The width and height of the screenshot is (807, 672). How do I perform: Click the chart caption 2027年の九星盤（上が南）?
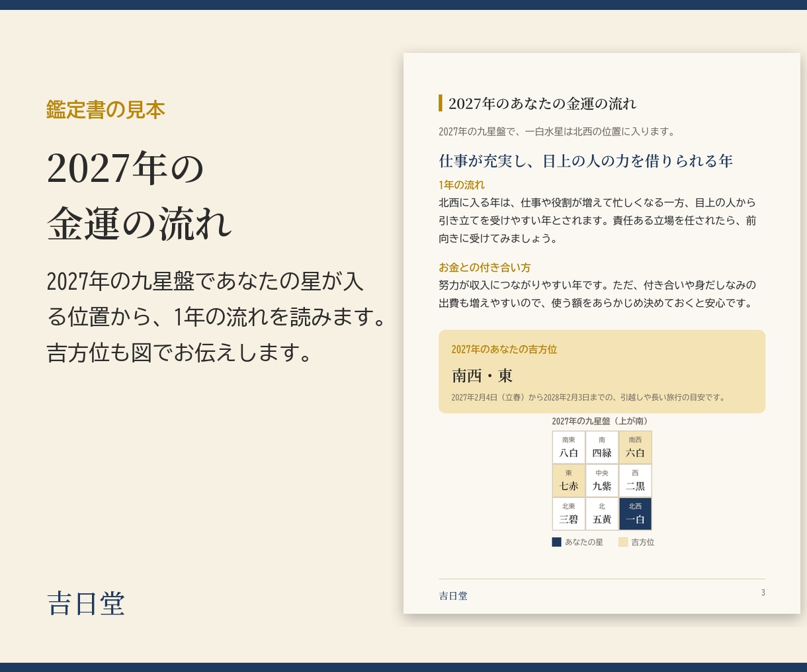[x=602, y=421]
